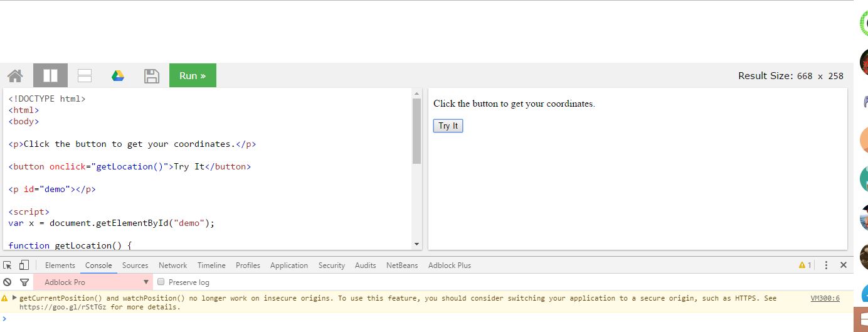868x332 pixels.
Task: Click the yellow warning triangle in console message
Action: click(x=4, y=298)
